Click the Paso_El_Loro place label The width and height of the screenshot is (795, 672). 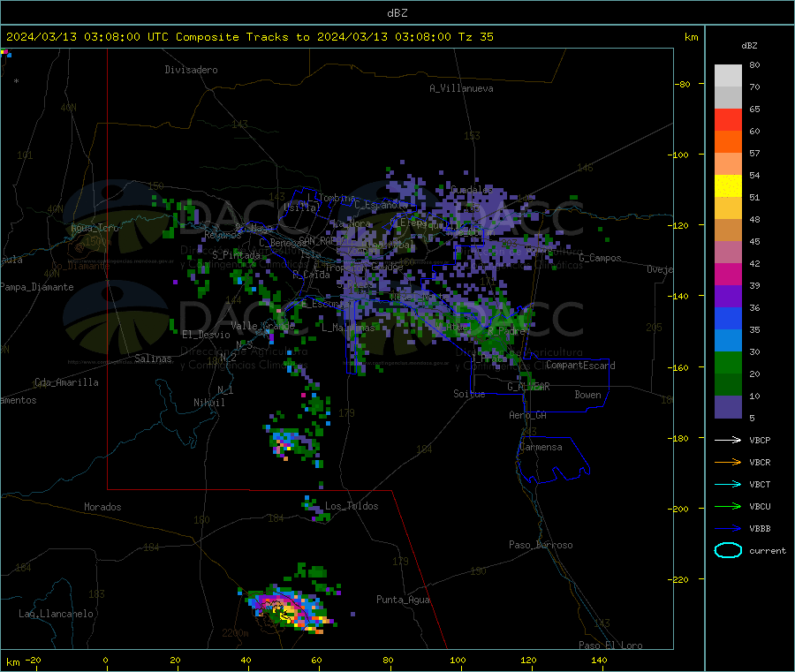coord(610,646)
